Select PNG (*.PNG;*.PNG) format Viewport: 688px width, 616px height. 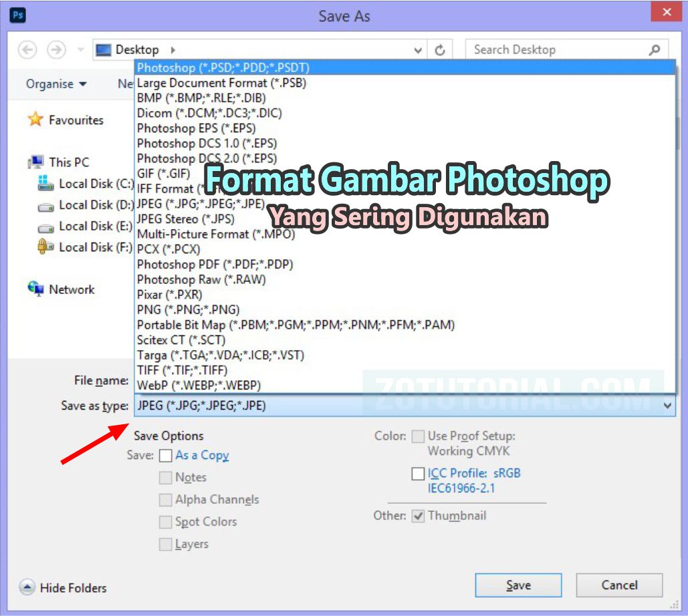[405, 309]
